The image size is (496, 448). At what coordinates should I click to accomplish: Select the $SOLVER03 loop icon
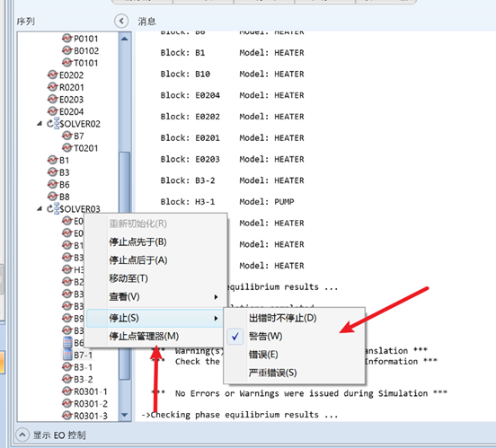click(x=53, y=208)
